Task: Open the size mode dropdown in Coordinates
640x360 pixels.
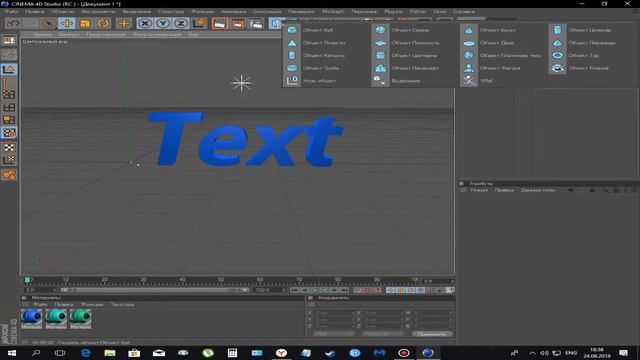Action: coord(382,334)
